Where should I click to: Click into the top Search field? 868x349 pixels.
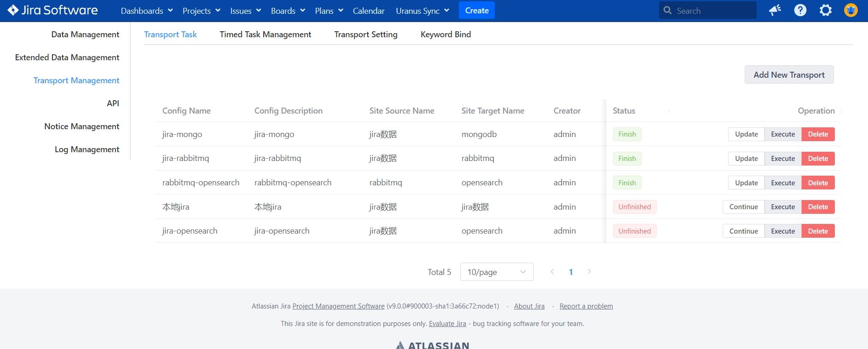click(x=707, y=11)
